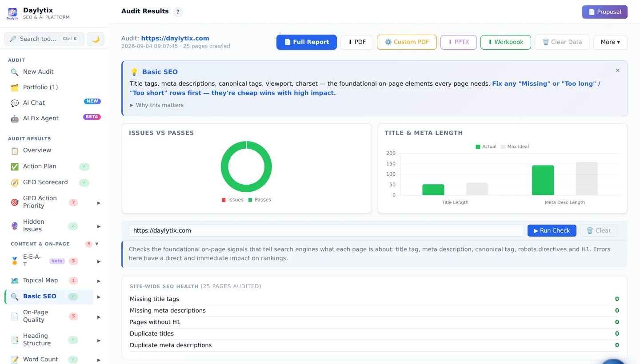Toggle the Passes legend in donut chart
Screen dimensions: 640x364
260,200
